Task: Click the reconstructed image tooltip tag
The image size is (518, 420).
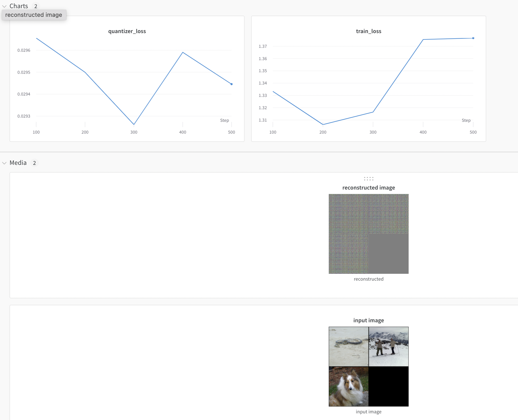Action: coord(34,15)
